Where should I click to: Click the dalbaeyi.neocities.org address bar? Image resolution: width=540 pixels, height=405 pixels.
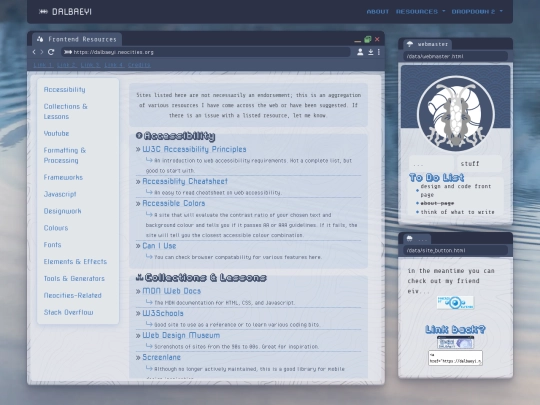coord(206,52)
